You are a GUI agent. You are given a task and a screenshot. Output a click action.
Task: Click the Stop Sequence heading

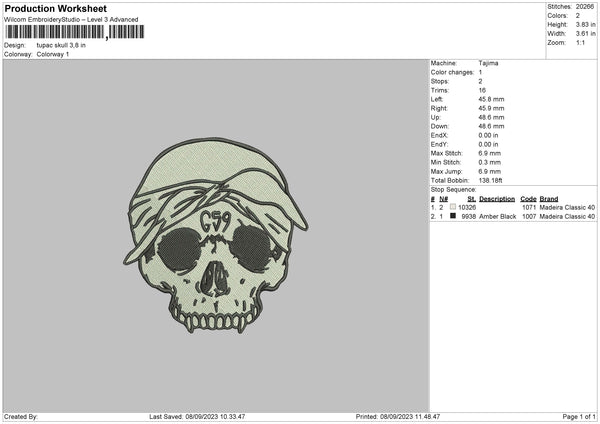click(x=453, y=189)
